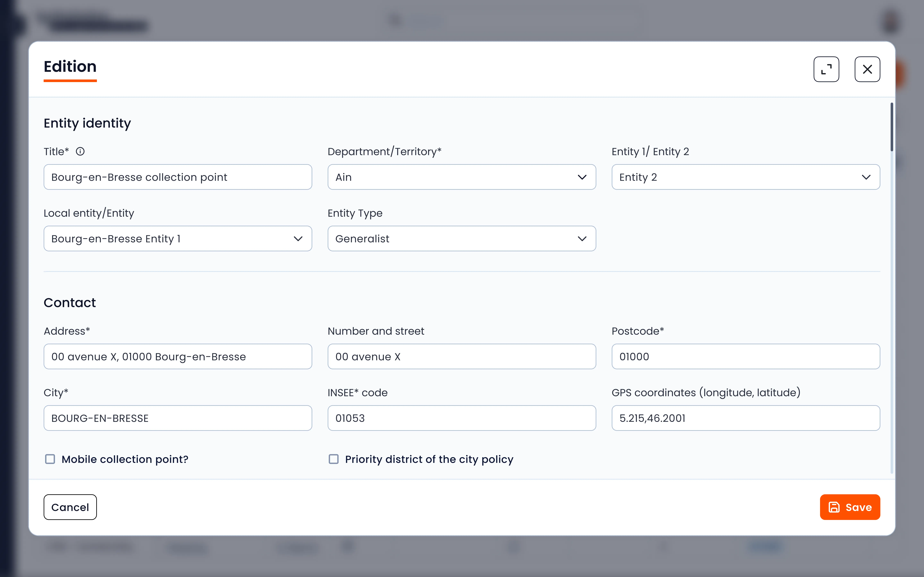The width and height of the screenshot is (924, 577).
Task: Expand the Local entity/Entity dropdown
Action: (x=178, y=239)
